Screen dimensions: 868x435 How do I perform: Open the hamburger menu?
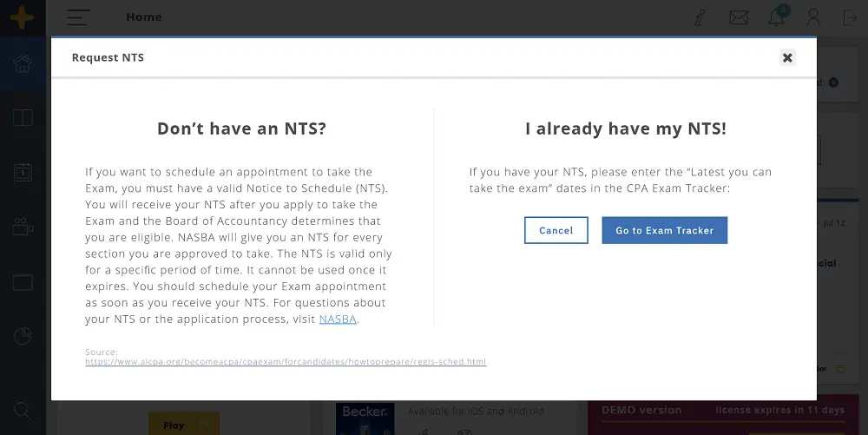click(x=79, y=17)
